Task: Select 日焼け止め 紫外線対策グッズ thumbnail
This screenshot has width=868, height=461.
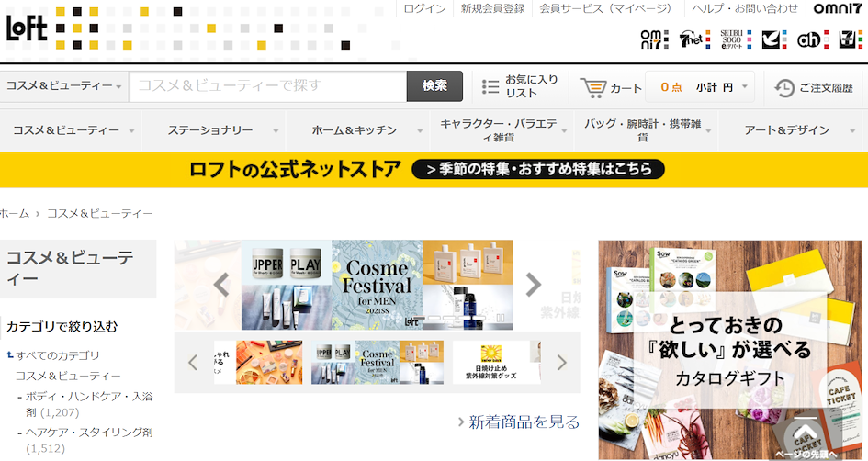Action: (x=491, y=363)
